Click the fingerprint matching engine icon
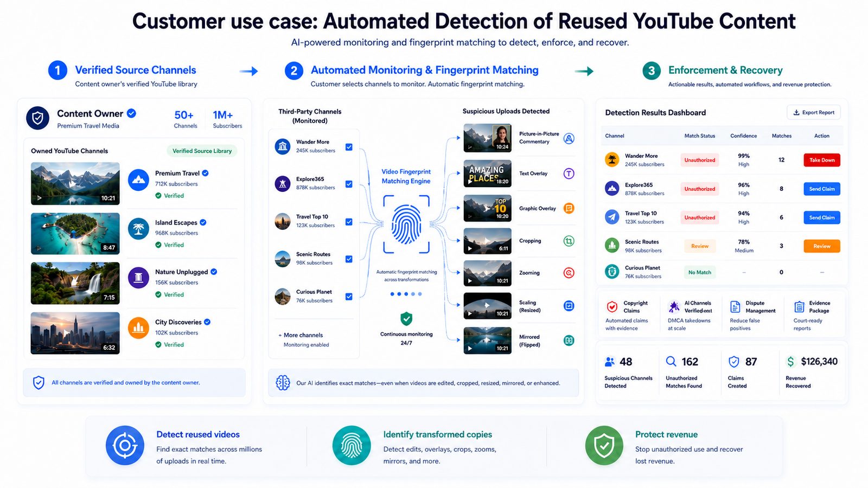This screenshot has width=868, height=488. (406, 224)
